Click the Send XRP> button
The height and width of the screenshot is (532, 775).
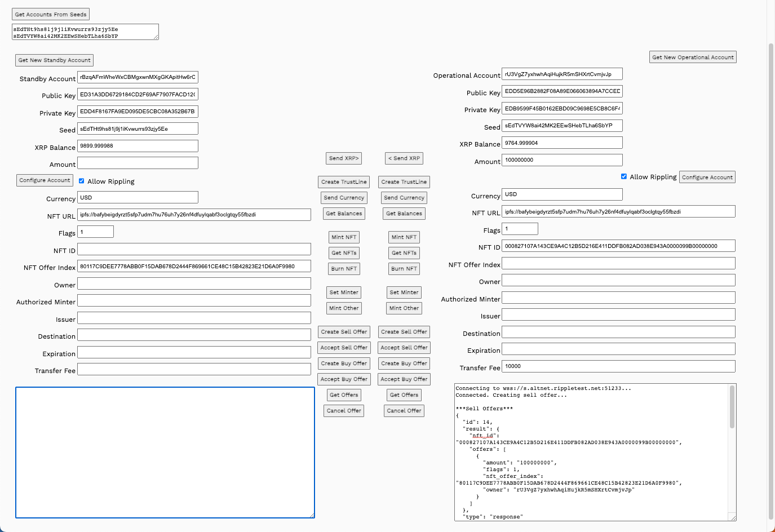(x=344, y=158)
